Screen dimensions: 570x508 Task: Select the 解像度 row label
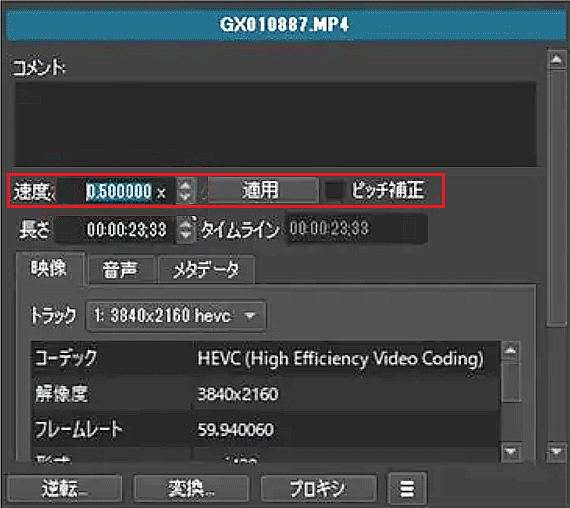(x=61, y=394)
